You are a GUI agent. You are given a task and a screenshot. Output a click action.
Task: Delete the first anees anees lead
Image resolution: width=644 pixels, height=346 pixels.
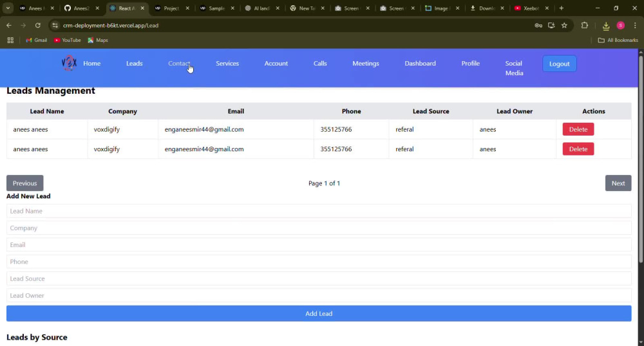tap(578, 129)
